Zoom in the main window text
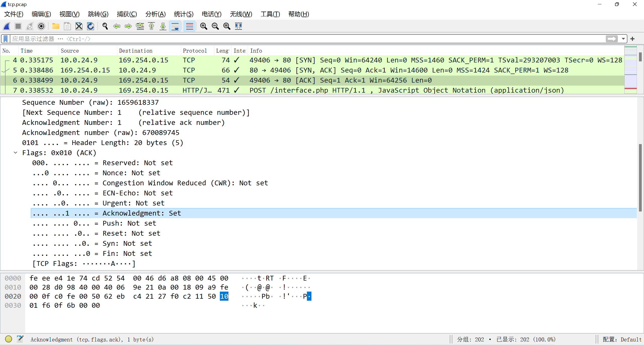Screen dimensions: 644x345 pos(204,26)
